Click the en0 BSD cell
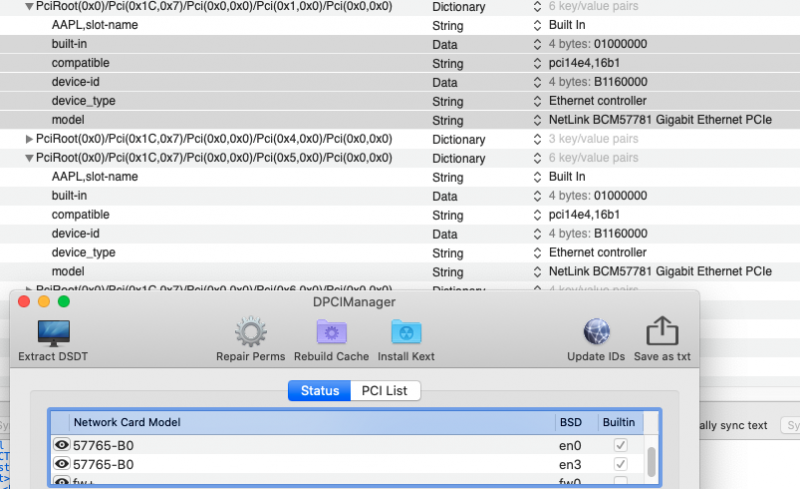Image resolution: width=800 pixels, height=489 pixels. point(570,446)
